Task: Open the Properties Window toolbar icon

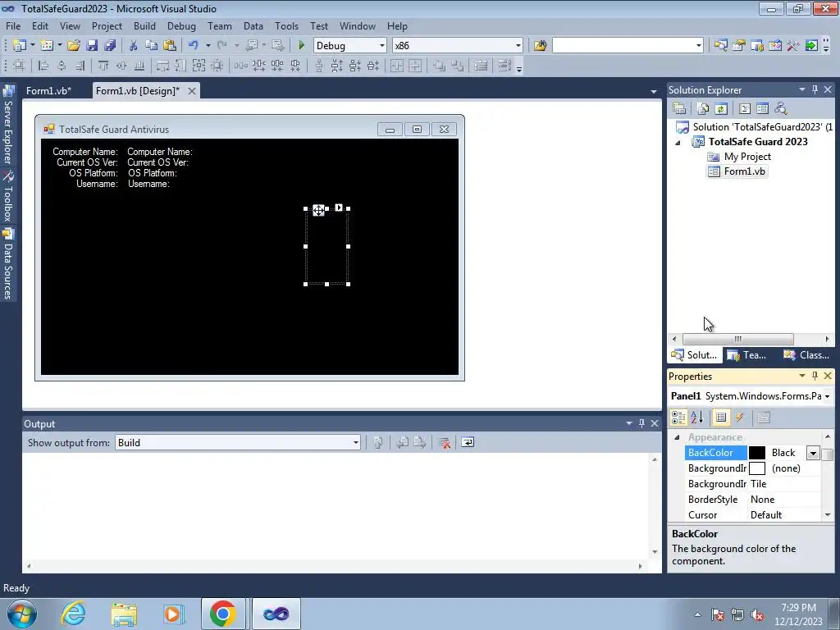Action: pyautogui.click(x=739, y=46)
